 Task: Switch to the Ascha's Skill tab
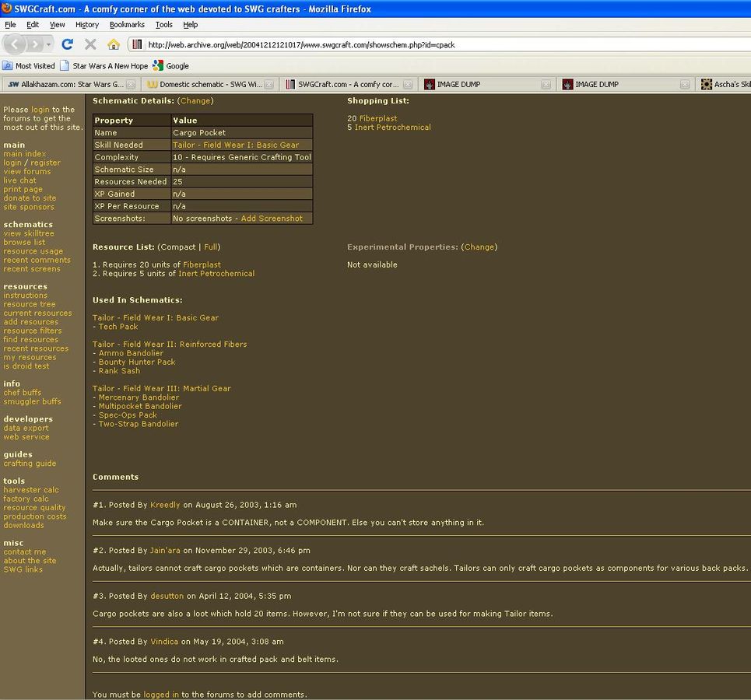click(726, 84)
